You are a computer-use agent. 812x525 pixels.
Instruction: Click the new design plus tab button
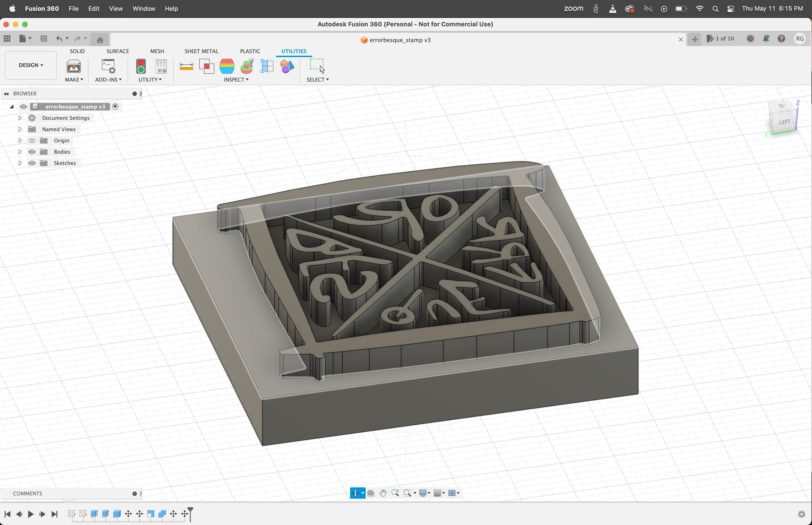[695, 39]
